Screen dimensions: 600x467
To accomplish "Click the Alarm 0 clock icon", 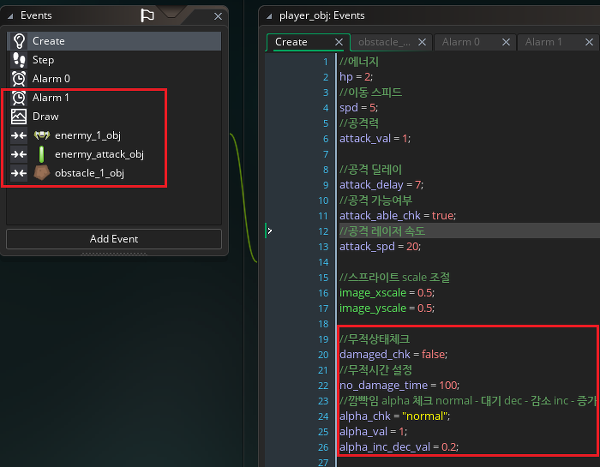I will (19, 79).
